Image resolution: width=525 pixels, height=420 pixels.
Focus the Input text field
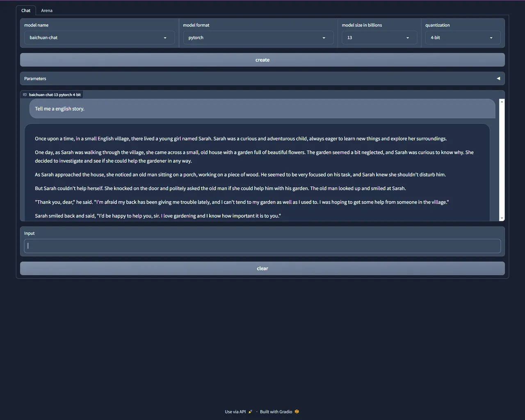(x=262, y=246)
